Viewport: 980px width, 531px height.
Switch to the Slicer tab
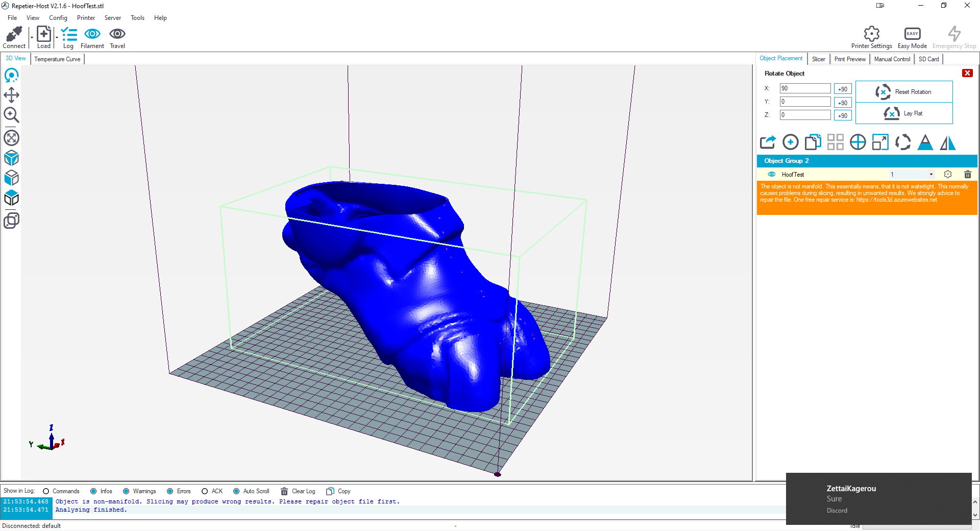coord(818,59)
